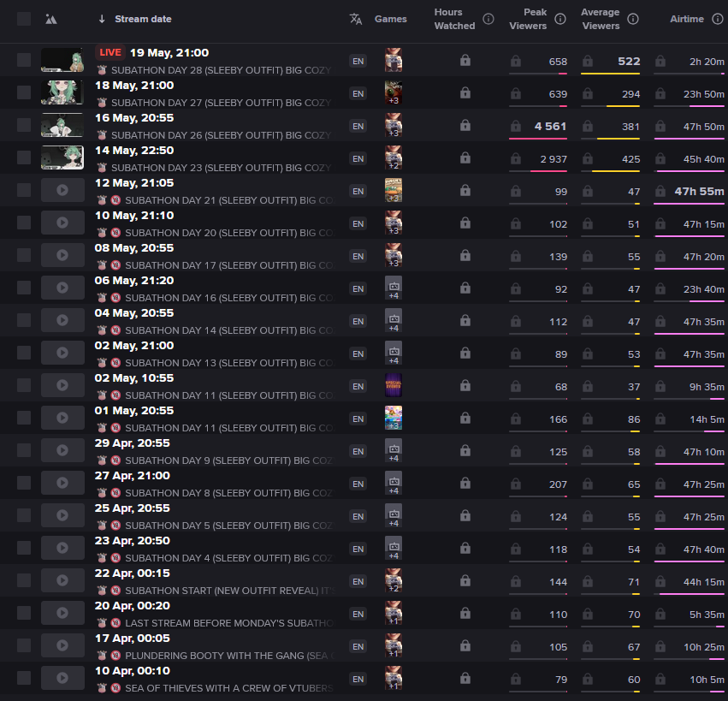
Task: Select the checkbox for 16 May stream
Action: coord(24,125)
